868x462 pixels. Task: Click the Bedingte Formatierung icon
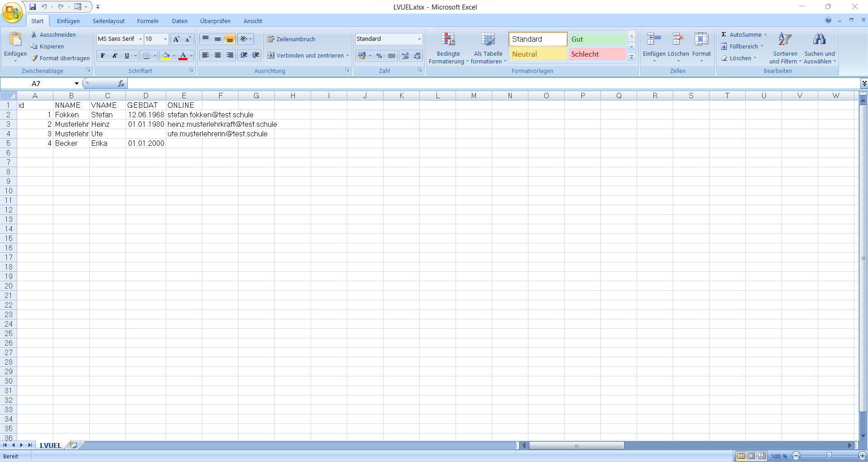[448, 40]
